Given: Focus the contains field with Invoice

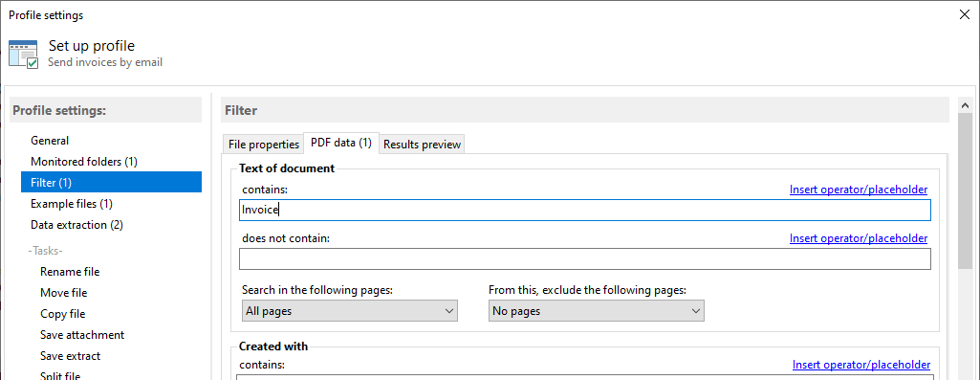Looking at the screenshot, I should 585,210.
